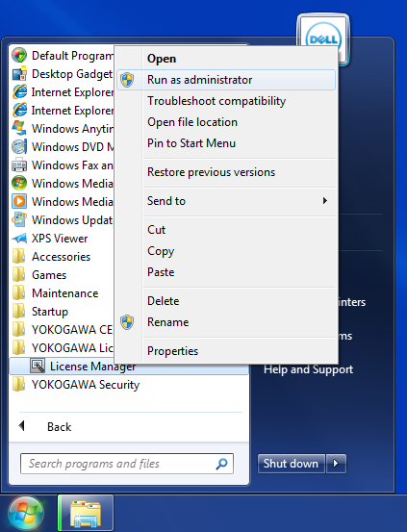Select Run as administrator
407x532 pixels.
(226, 80)
